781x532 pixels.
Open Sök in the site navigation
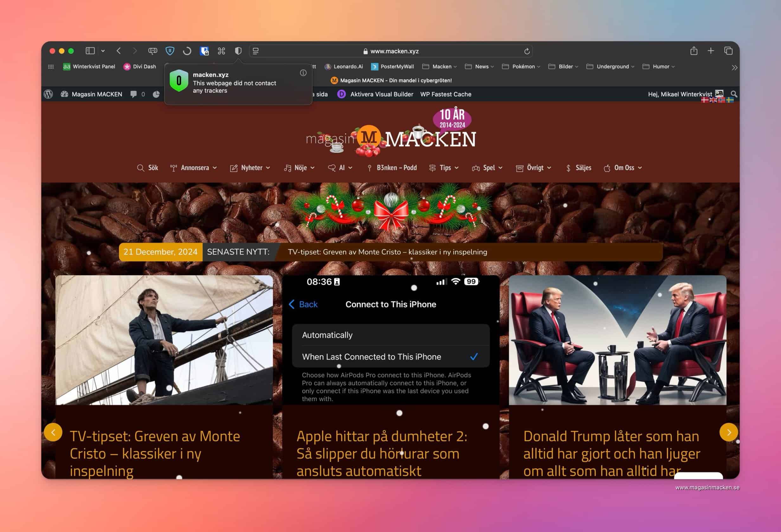pos(147,168)
